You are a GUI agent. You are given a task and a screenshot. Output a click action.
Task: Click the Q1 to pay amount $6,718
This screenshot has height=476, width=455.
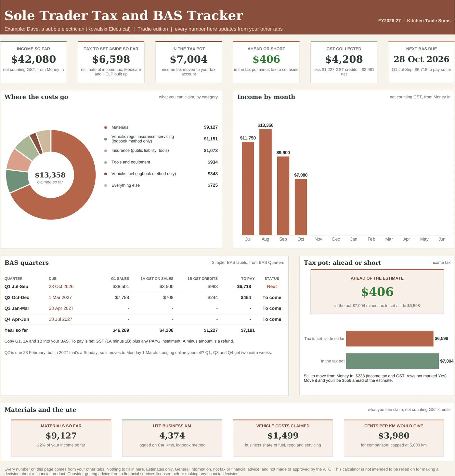[x=244, y=286]
